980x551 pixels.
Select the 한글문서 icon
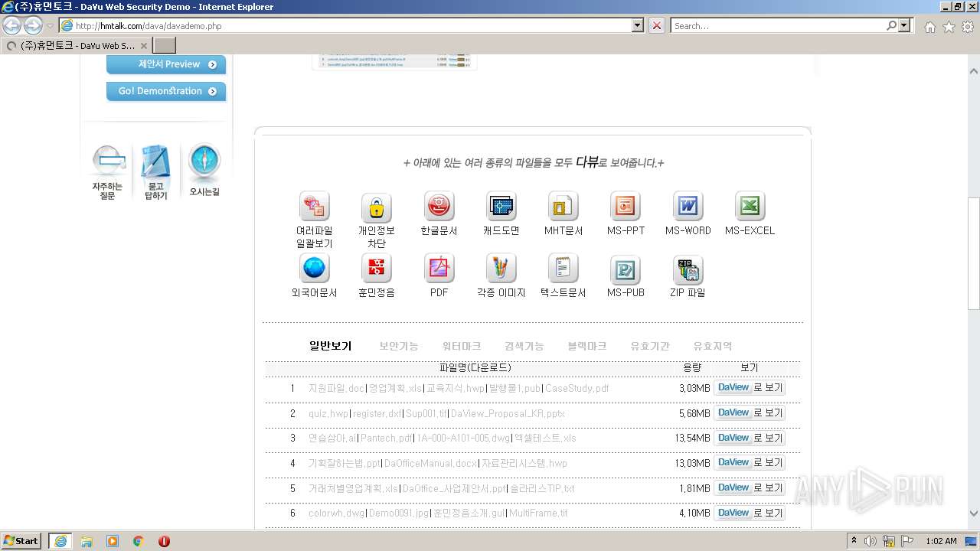pyautogui.click(x=439, y=206)
